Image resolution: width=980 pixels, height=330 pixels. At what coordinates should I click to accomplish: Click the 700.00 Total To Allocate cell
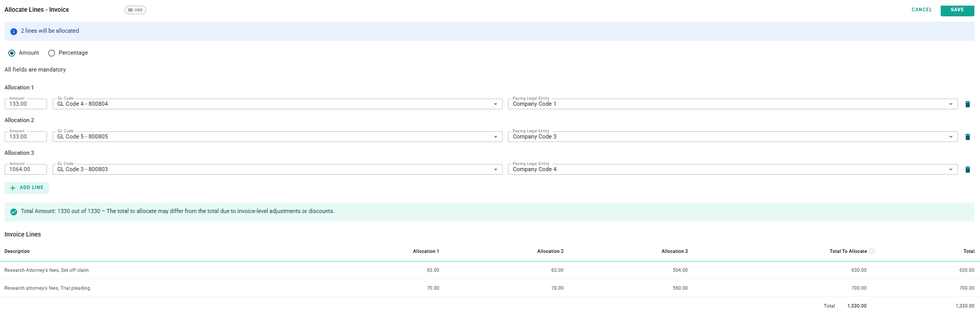[x=859, y=288]
